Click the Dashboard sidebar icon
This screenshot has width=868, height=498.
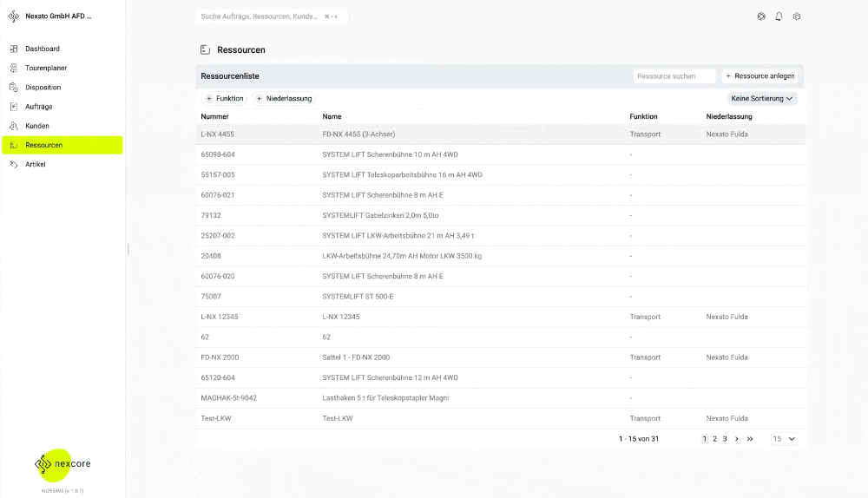pyautogui.click(x=14, y=49)
